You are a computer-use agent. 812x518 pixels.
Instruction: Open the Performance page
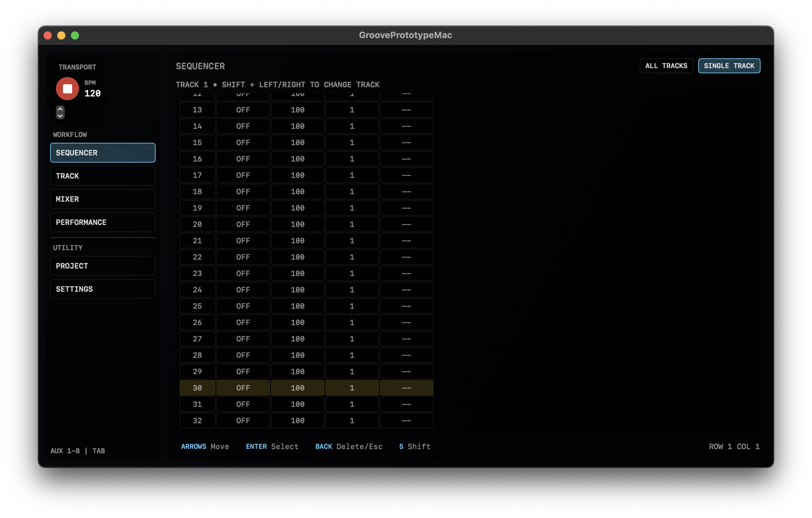pyautogui.click(x=103, y=222)
